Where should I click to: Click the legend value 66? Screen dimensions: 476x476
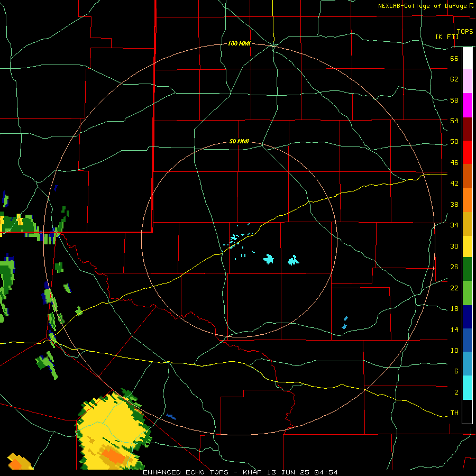coord(454,59)
